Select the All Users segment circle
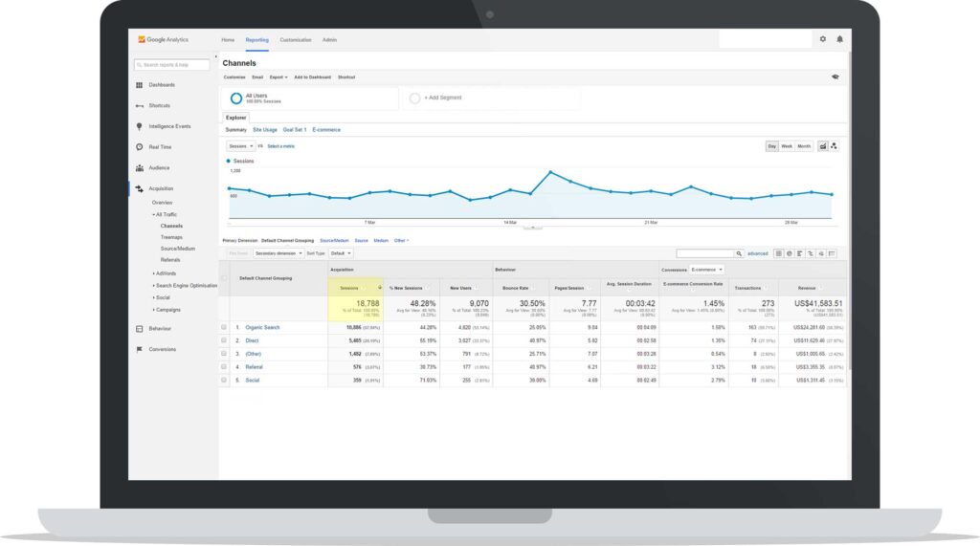This screenshot has width=980, height=546. pos(236,98)
